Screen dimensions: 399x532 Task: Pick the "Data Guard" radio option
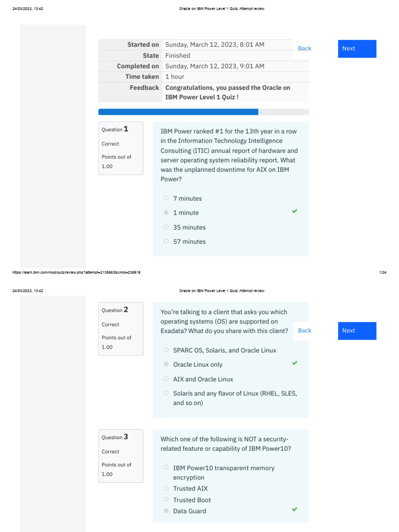[x=166, y=511]
